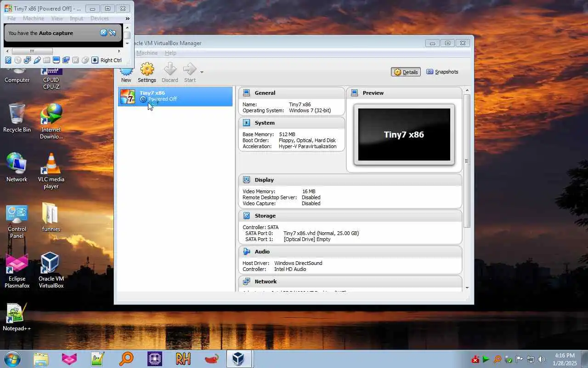Select VLC media player desktop icon
Screen dimensions: 588x368
pyautogui.click(x=51, y=171)
